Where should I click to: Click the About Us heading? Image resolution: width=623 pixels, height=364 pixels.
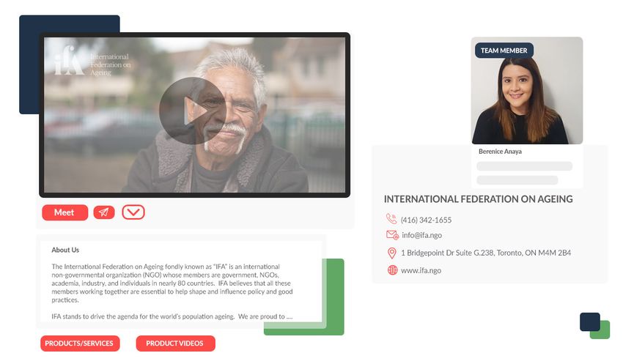pyautogui.click(x=65, y=250)
